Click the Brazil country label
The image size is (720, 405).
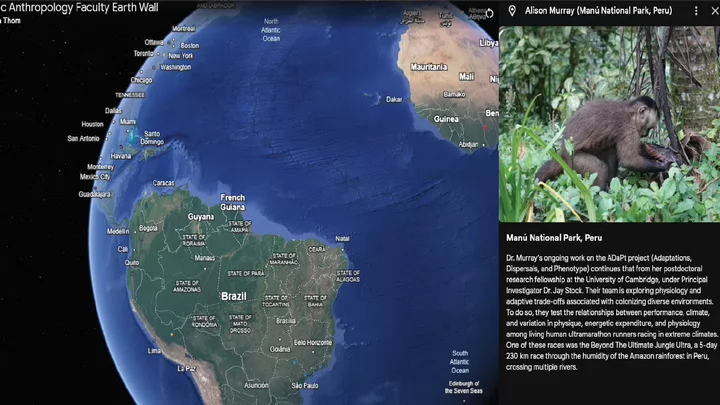pos(234,296)
